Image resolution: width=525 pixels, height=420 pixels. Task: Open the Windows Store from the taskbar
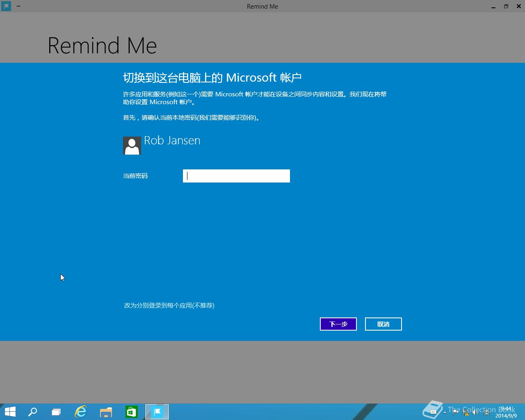coord(132,412)
